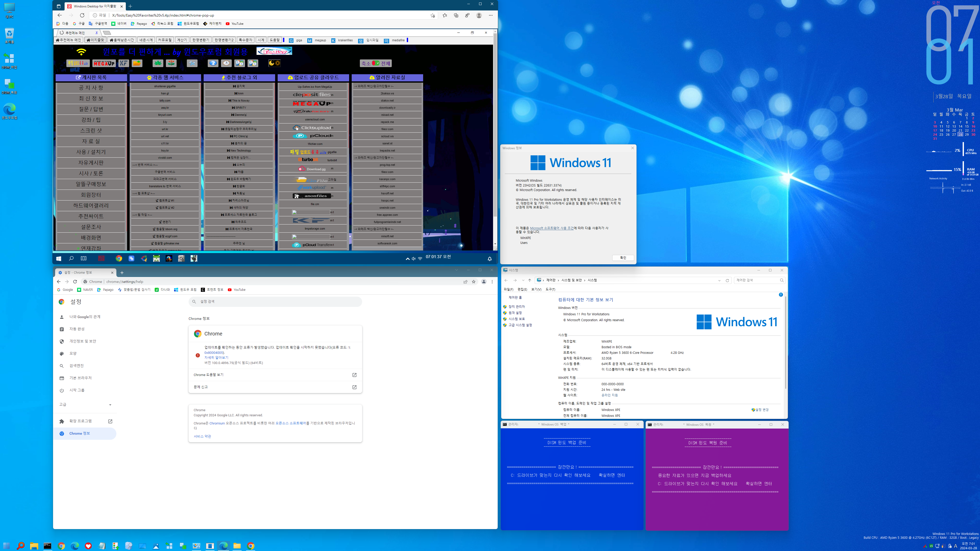Open the 서비스 약관 link in Chrome
The image size is (980, 551).
pyautogui.click(x=202, y=436)
